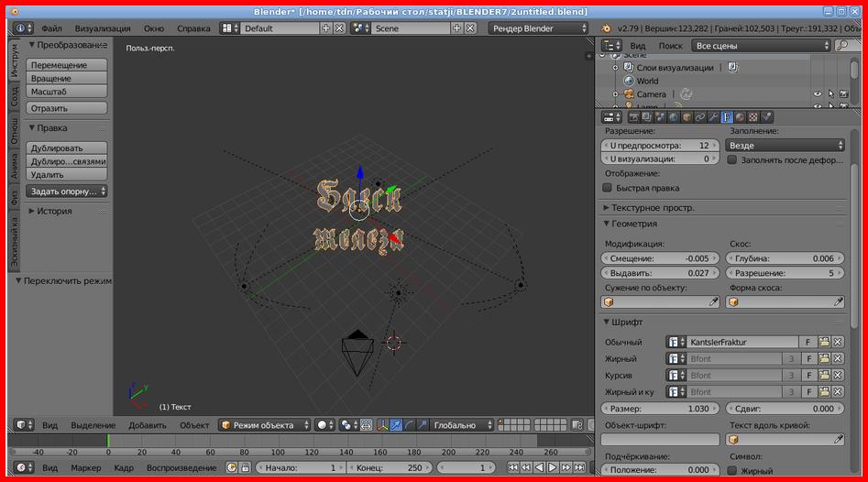Click the outliner search magnifier icon
This screenshot has width=868, height=482.
tap(842, 46)
